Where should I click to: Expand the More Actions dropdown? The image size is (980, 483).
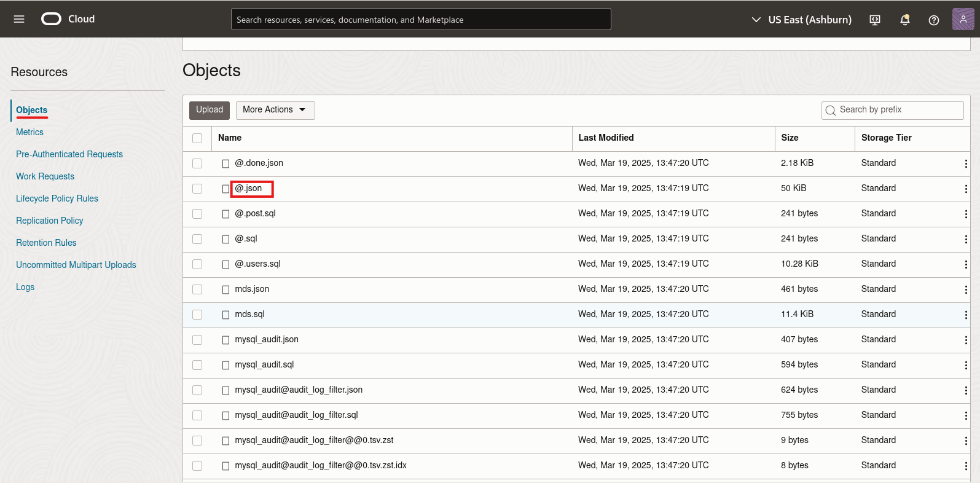(275, 110)
